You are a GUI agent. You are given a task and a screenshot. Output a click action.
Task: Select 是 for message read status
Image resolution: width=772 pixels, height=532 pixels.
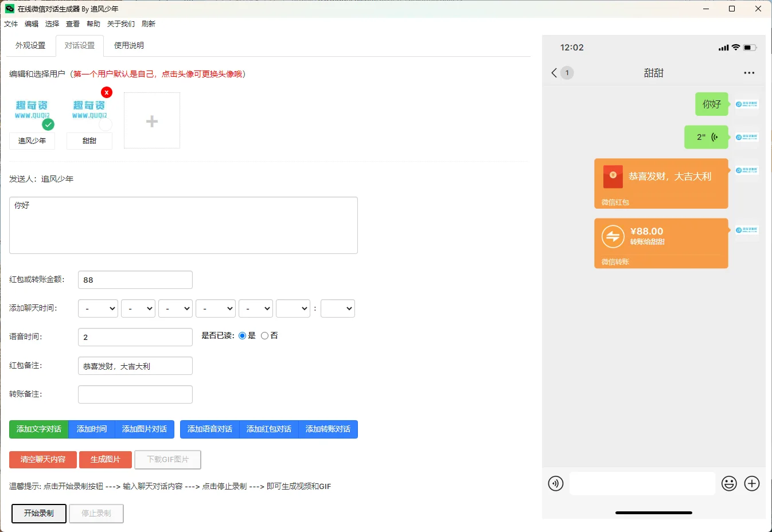coord(243,335)
